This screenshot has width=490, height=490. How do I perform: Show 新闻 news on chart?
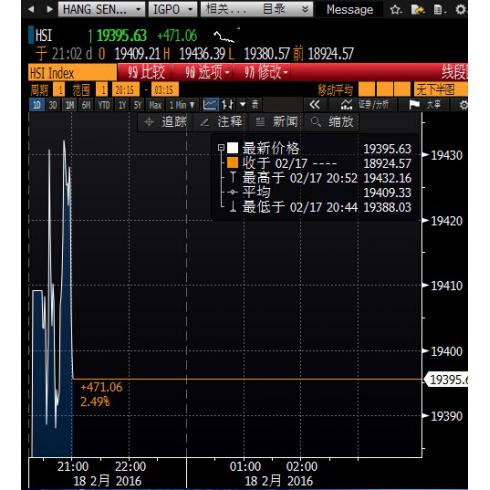point(277,122)
